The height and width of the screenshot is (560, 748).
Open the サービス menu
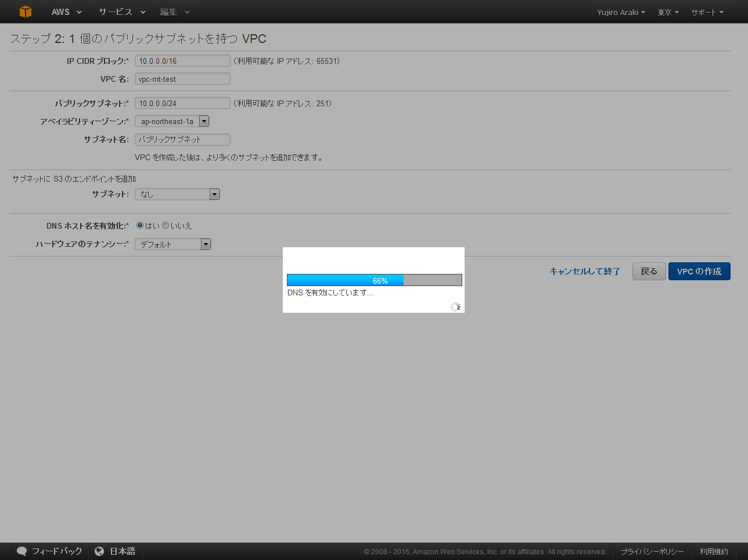tap(122, 12)
